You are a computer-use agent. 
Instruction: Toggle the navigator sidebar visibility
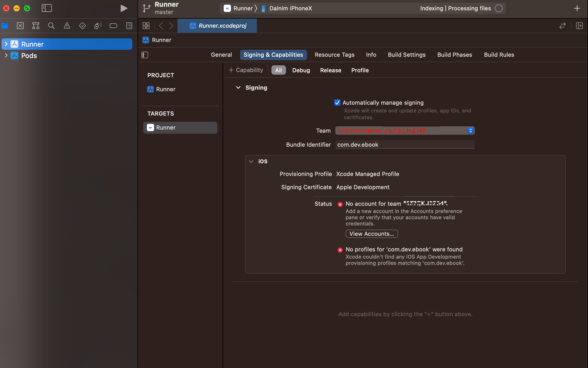(x=47, y=8)
